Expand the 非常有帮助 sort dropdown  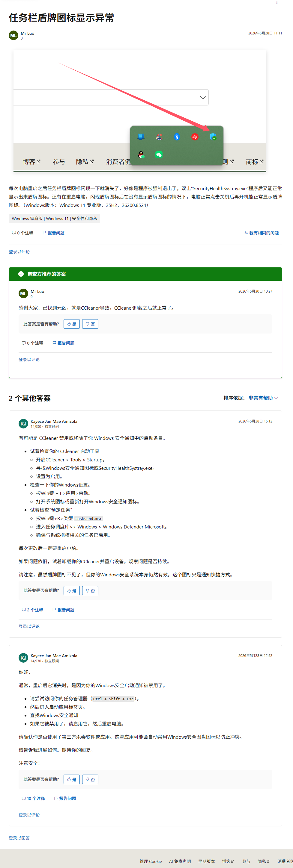[263, 398]
